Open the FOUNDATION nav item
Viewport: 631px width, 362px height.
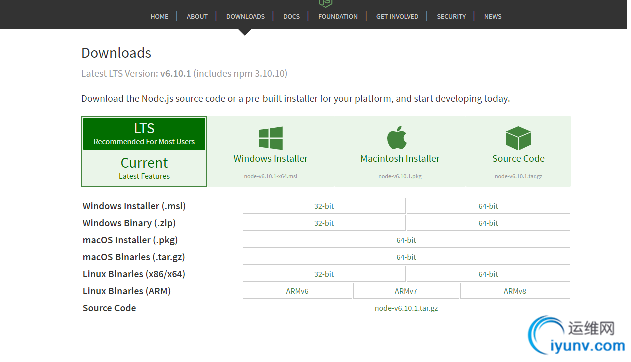[338, 16]
